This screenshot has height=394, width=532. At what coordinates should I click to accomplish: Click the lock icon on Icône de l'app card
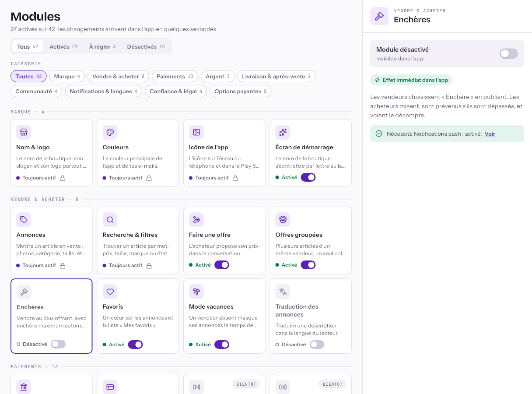[x=235, y=178]
